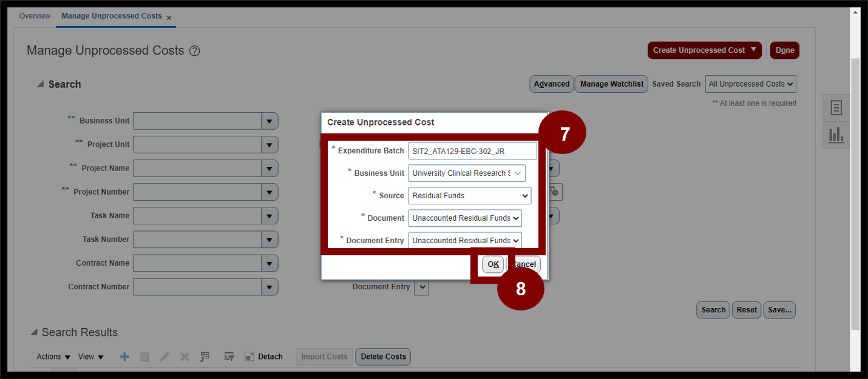Click the Manage Watchlist button
This screenshot has height=379, width=868.
(x=612, y=84)
